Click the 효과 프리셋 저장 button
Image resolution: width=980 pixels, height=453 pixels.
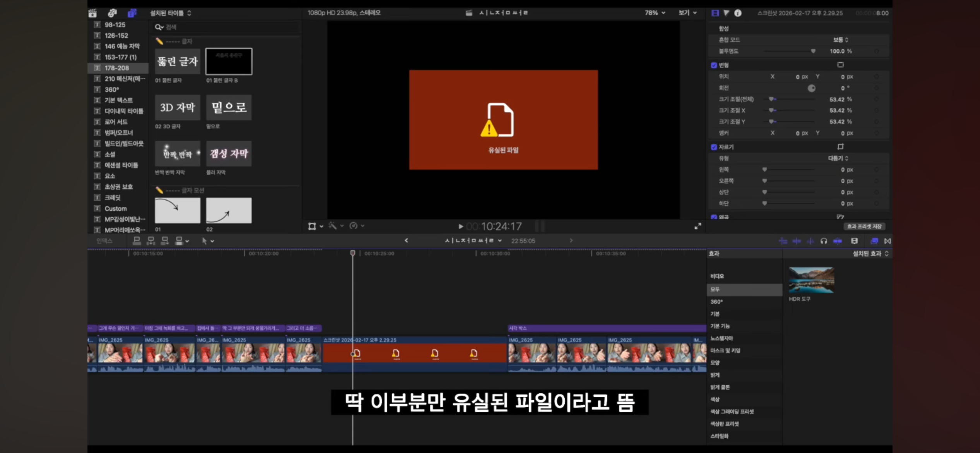tap(864, 226)
